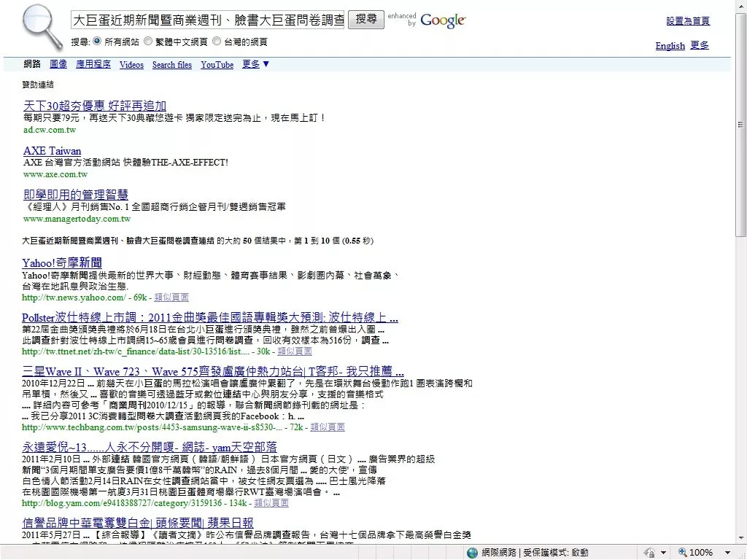Click 類似頁面 for the Yahoo news result

(x=171, y=297)
